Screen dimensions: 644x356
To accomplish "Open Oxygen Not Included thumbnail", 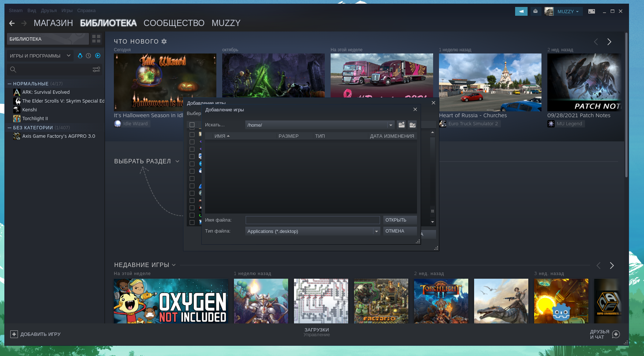I will (171, 301).
